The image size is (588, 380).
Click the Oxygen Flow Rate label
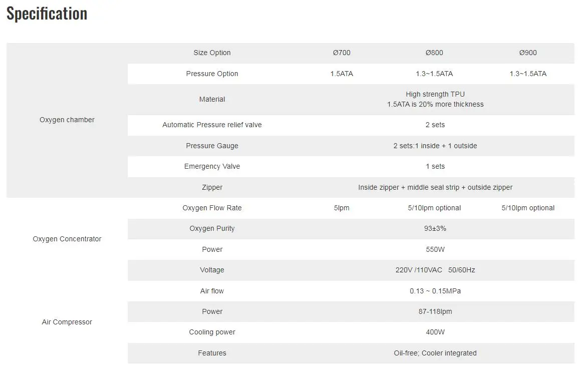tap(212, 208)
